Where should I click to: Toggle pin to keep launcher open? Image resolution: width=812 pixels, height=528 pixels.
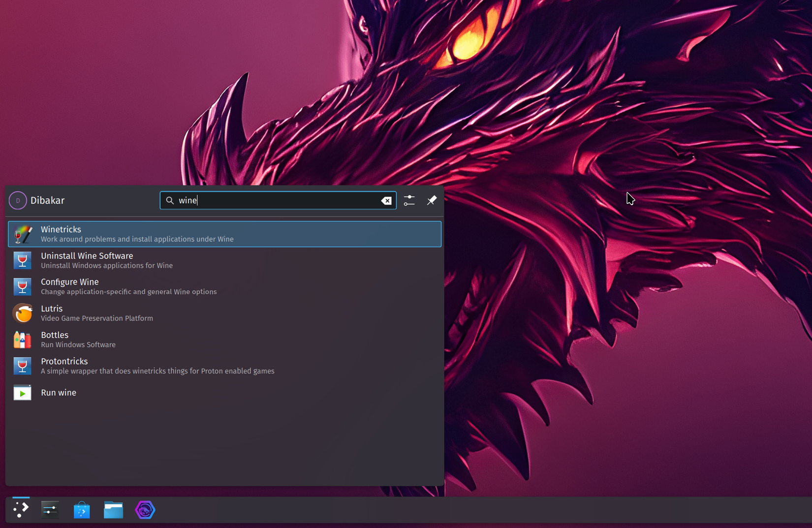pos(432,200)
